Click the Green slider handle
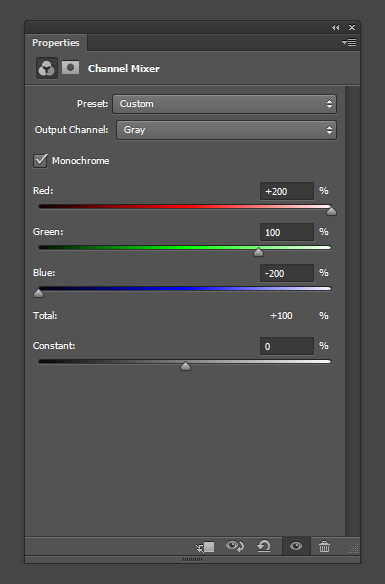The image size is (385, 584). coord(258,252)
